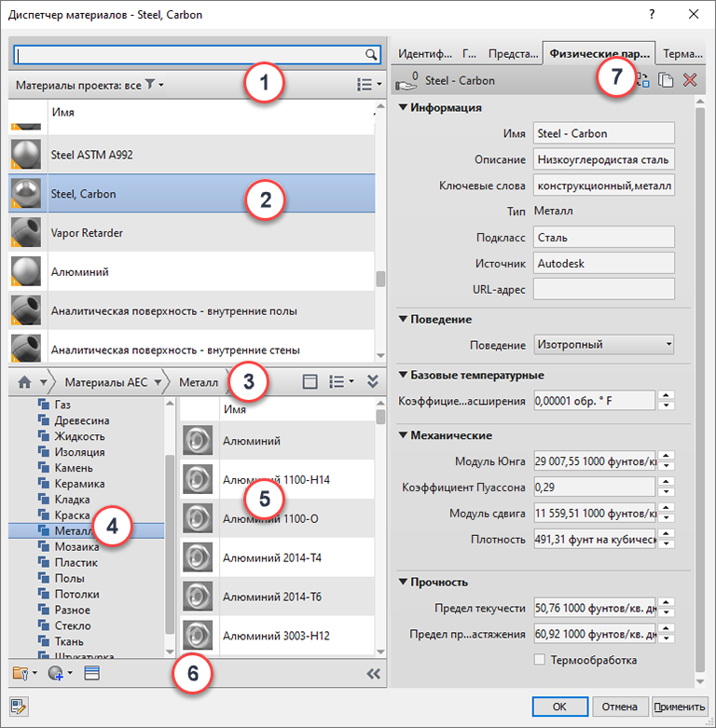Click the URL-адрес field
The image size is (716, 728).
tap(603, 289)
